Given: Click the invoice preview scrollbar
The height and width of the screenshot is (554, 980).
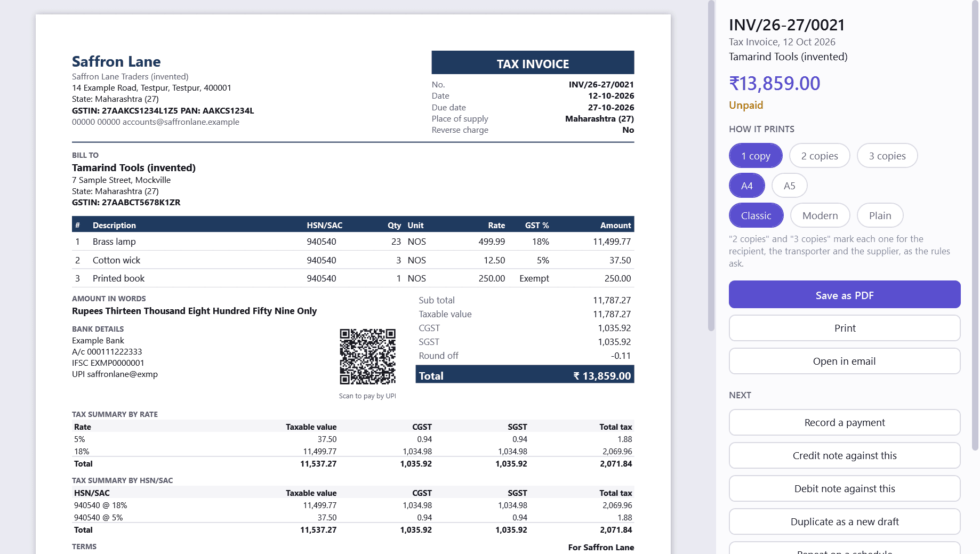Looking at the screenshot, I should pos(711,165).
